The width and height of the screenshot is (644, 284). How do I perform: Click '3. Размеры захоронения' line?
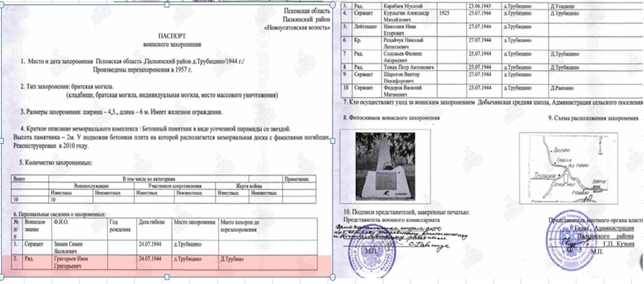coord(122,112)
